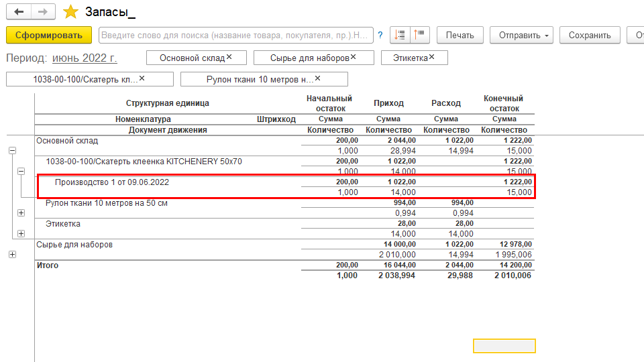Expand the Сырье для наборов group
Image resolution: width=644 pixels, height=362 pixels.
tap(12, 254)
